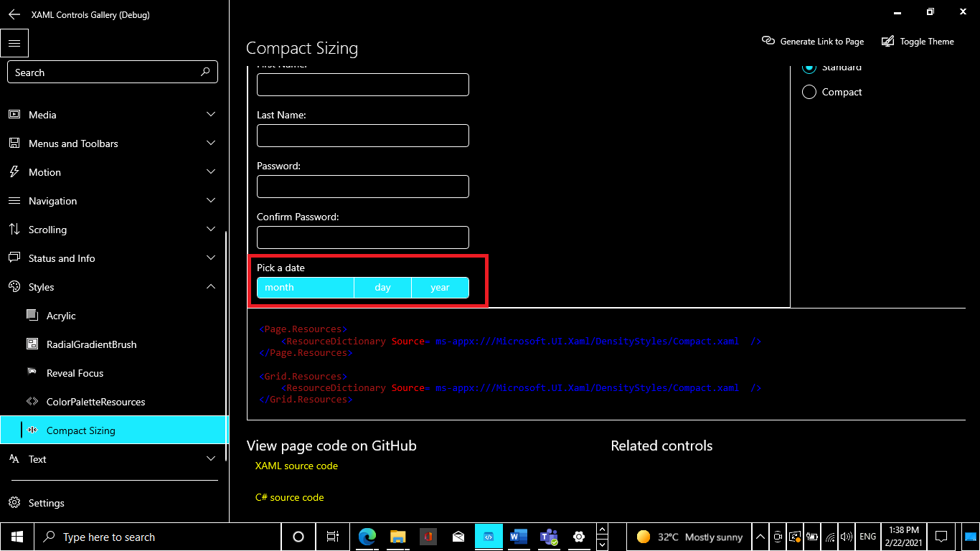This screenshot has width=980, height=551.
Task: Click the Media sidebar icon
Action: (14, 114)
